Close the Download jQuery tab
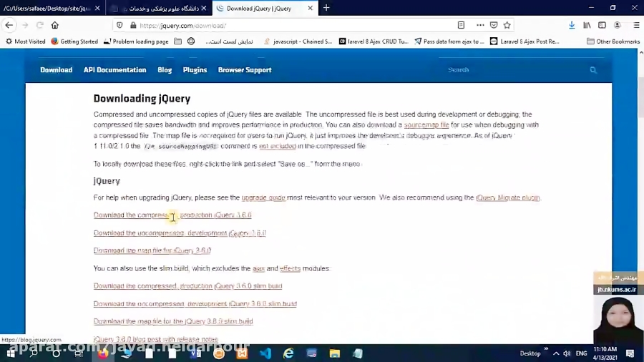644x362 pixels. point(310,8)
